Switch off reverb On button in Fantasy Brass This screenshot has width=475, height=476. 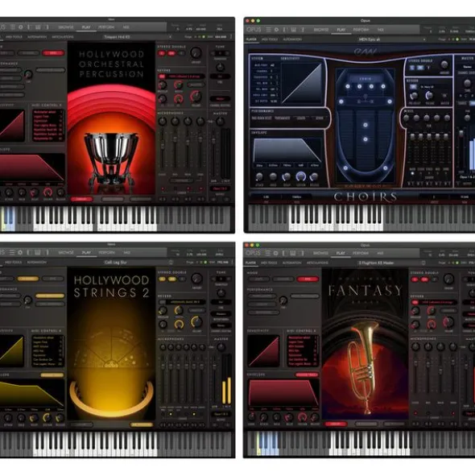pos(415,302)
